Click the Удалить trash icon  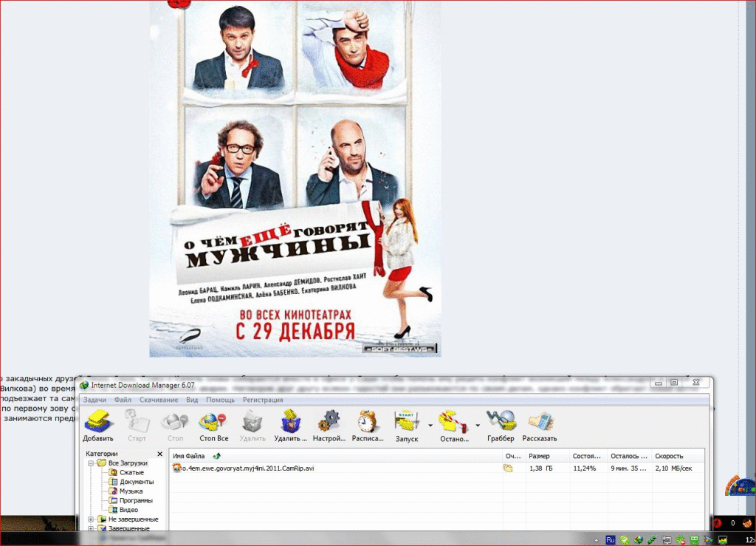click(x=252, y=421)
